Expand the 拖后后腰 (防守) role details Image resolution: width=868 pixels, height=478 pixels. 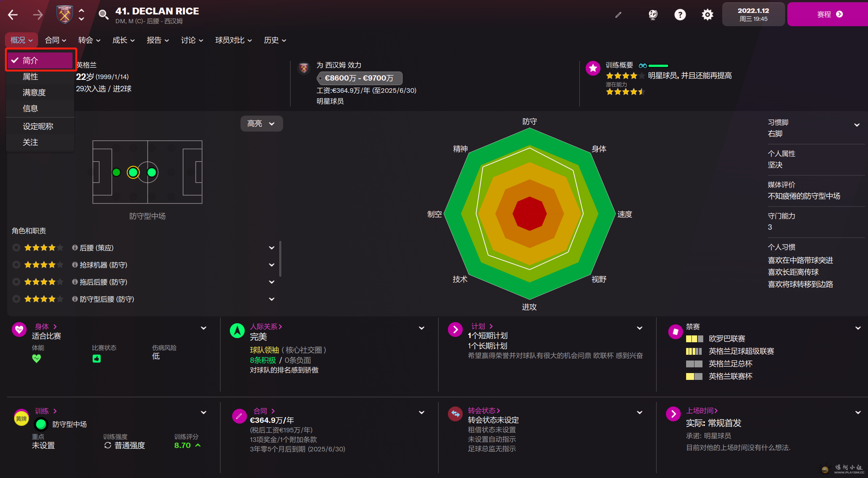coord(272,282)
